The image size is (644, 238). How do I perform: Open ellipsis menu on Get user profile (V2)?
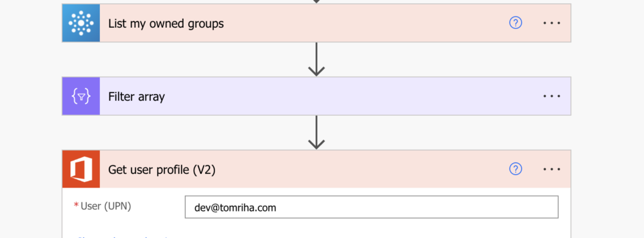coord(552,169)
